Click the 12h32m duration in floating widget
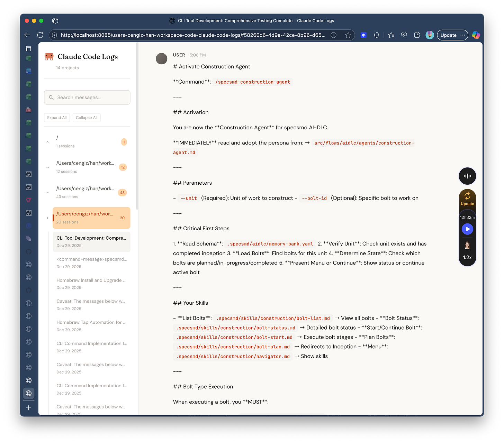The height and width of the screenshot is (443, 504). coord(467,217)
